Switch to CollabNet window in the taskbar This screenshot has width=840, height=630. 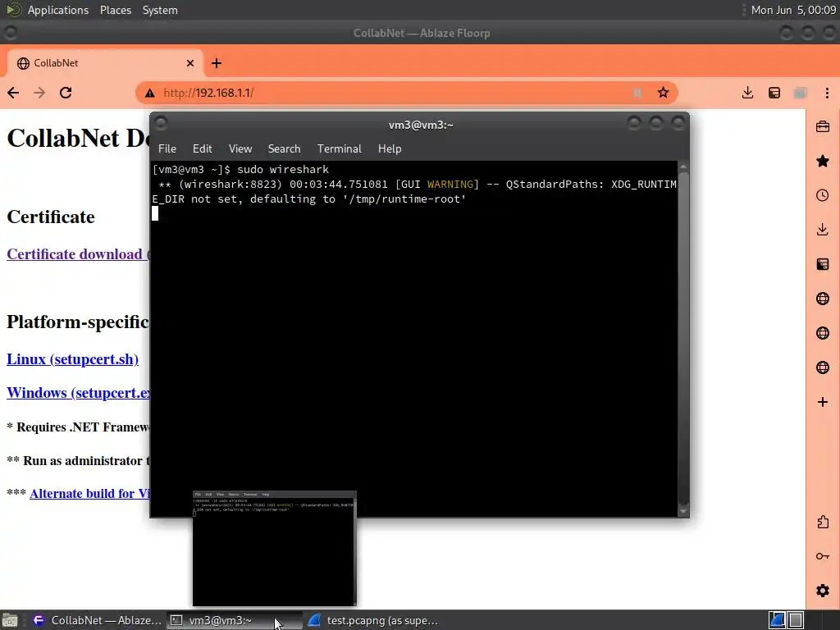coord(97,620)
